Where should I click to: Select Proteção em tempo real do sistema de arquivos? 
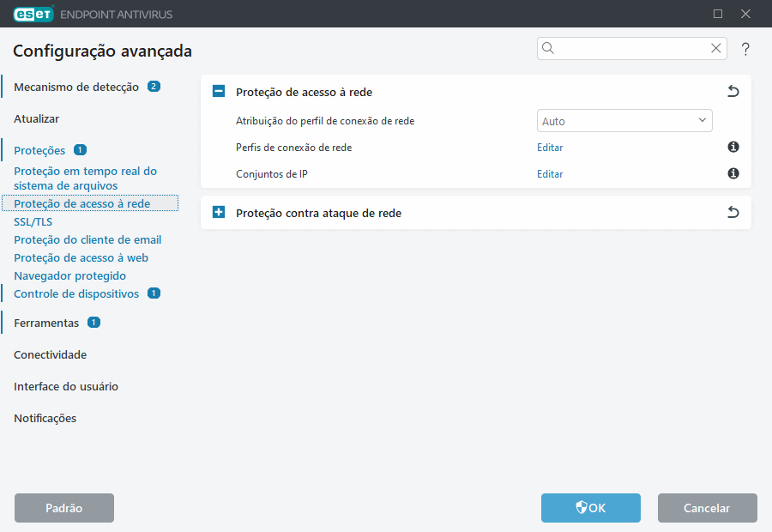(x=85, y=178)
